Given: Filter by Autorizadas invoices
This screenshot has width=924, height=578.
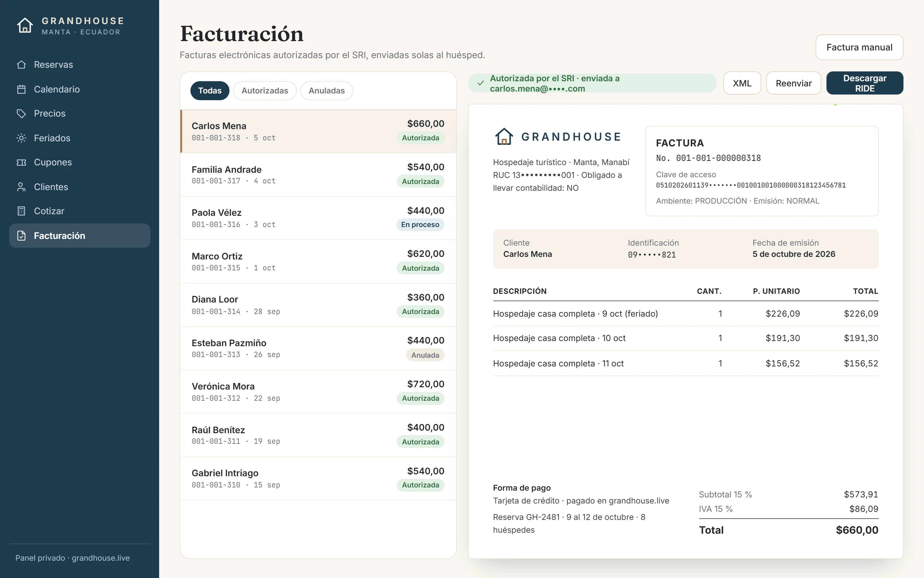Looking at the screenshot, I should (265, 91).
